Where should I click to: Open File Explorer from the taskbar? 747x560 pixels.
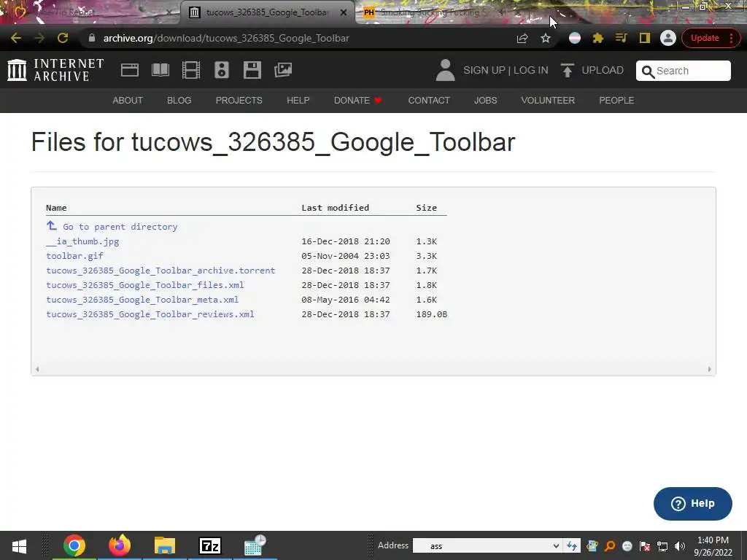165,545
